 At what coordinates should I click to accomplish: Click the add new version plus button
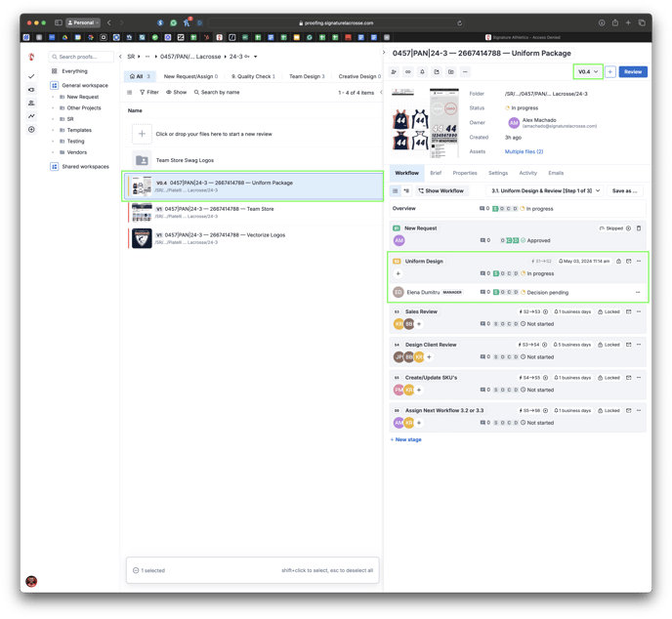(x=610, y=72)
